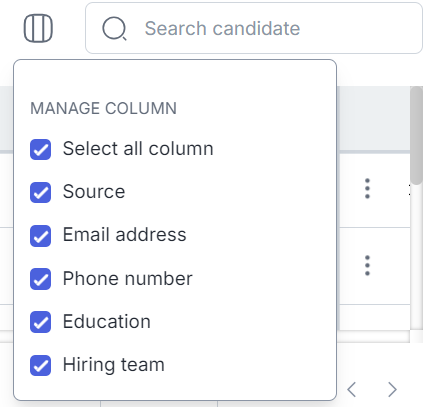Uncheck the Hiring team checkbox
Image resolution: width=427 pixels, height=407 pixels.
40,365
